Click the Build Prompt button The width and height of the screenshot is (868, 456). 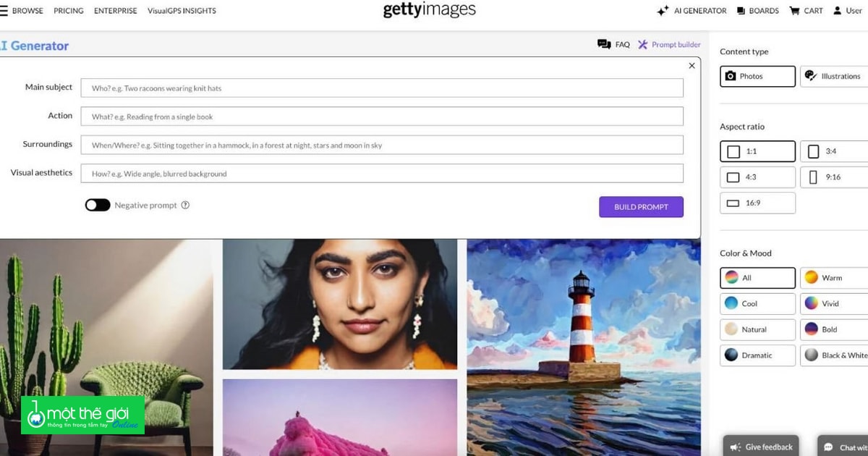point(641,207)
